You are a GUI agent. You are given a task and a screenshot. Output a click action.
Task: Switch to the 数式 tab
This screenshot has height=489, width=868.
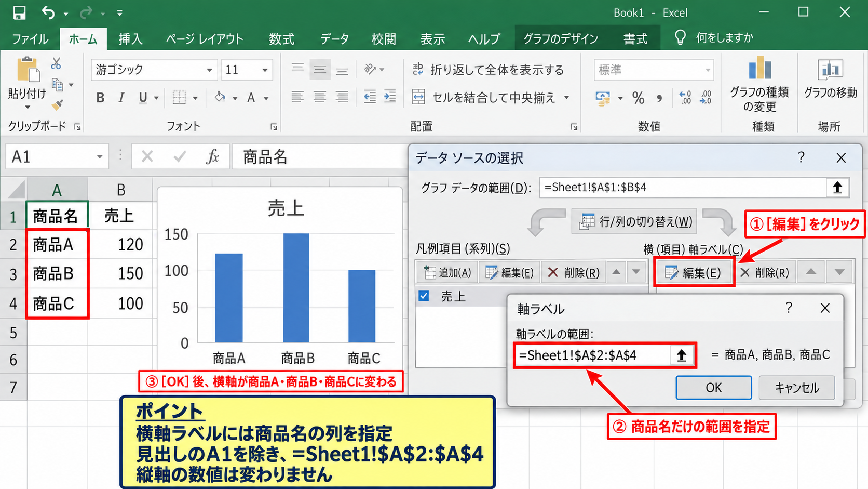coord(281,39)
